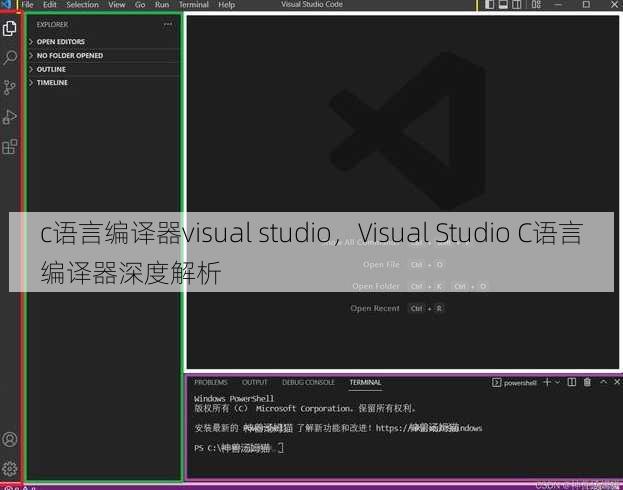The height and width of the screenshot is (490, 623).
Task: Open the Customize Layout icon
Action: click(x=536, y=4)
